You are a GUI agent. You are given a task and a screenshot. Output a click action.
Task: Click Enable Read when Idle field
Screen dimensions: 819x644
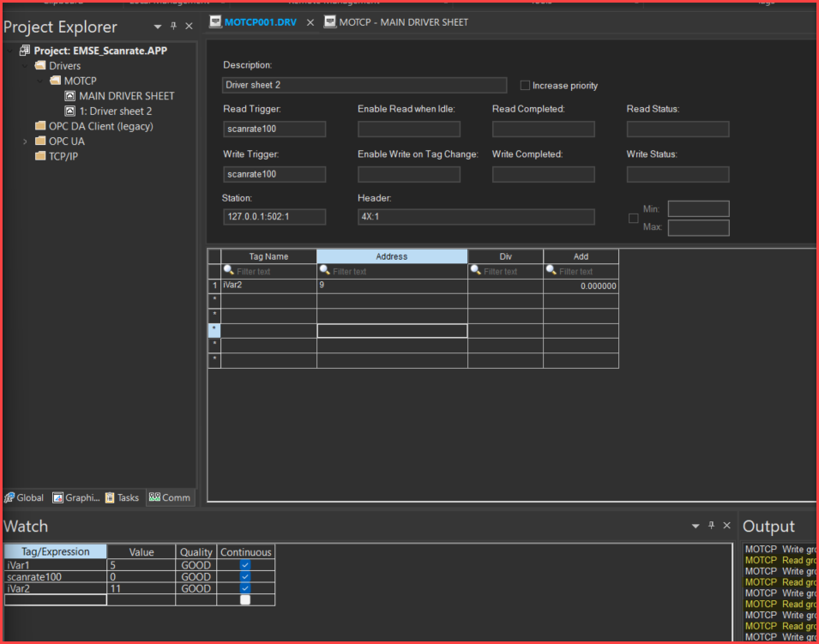(409, 129)
